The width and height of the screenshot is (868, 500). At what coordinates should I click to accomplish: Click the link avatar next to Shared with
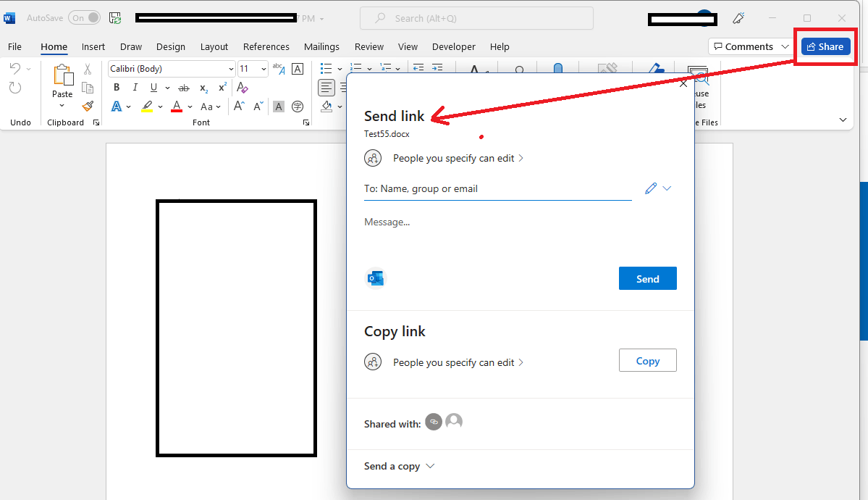point(434,422)
